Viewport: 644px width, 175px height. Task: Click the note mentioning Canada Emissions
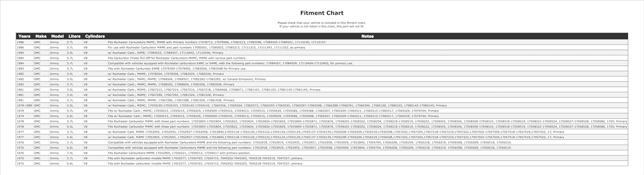[187, 79]
